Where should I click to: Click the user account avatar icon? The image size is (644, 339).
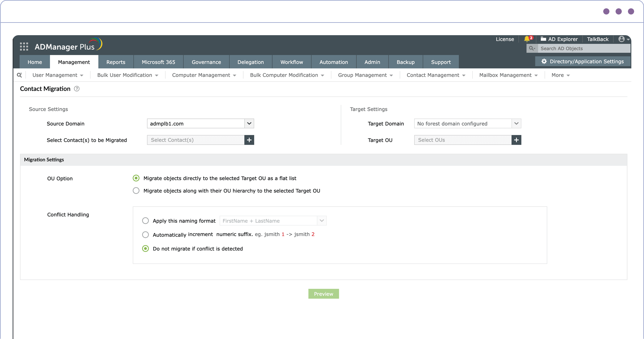pos(621,39)
